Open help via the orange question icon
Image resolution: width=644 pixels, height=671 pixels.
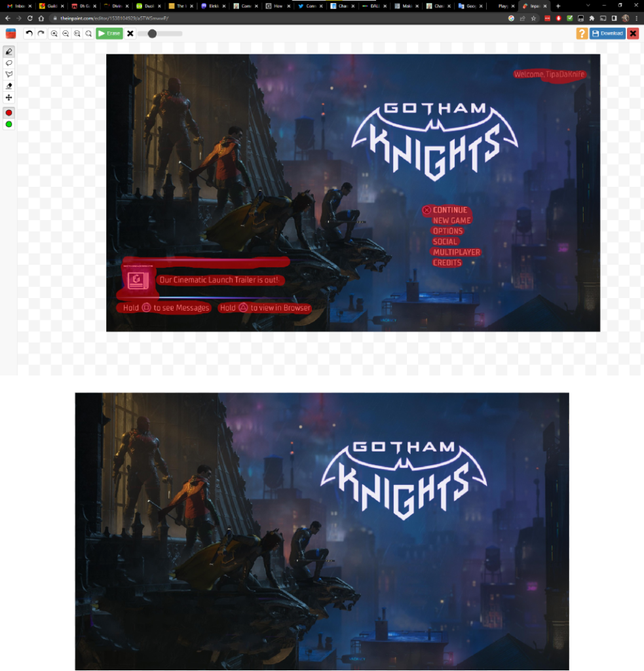click(582, 33)
